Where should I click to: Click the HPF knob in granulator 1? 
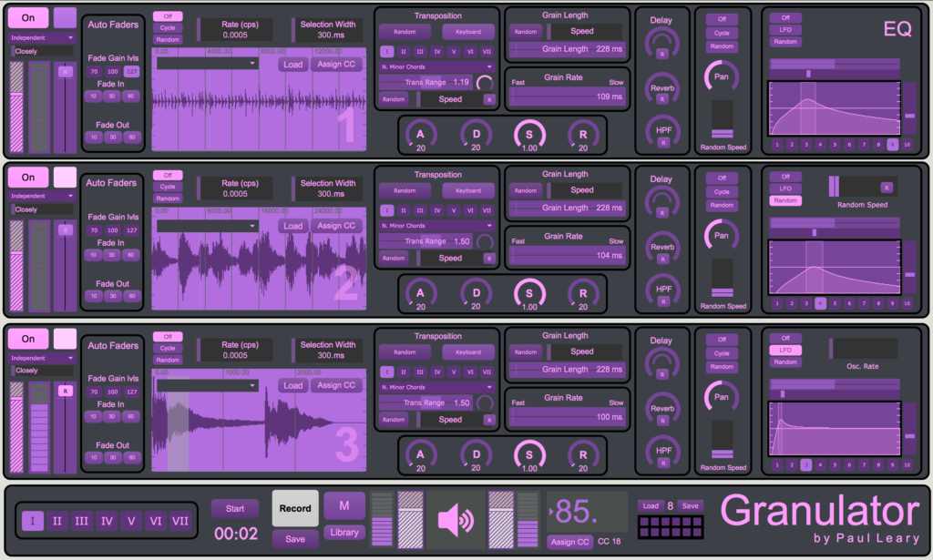tap(663, 131)
